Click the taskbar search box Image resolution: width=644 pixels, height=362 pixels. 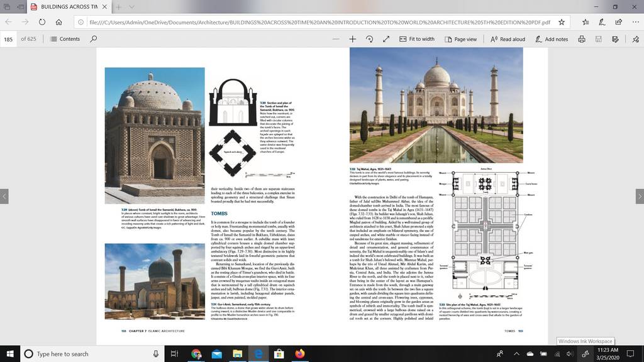(x=92, y=354)
